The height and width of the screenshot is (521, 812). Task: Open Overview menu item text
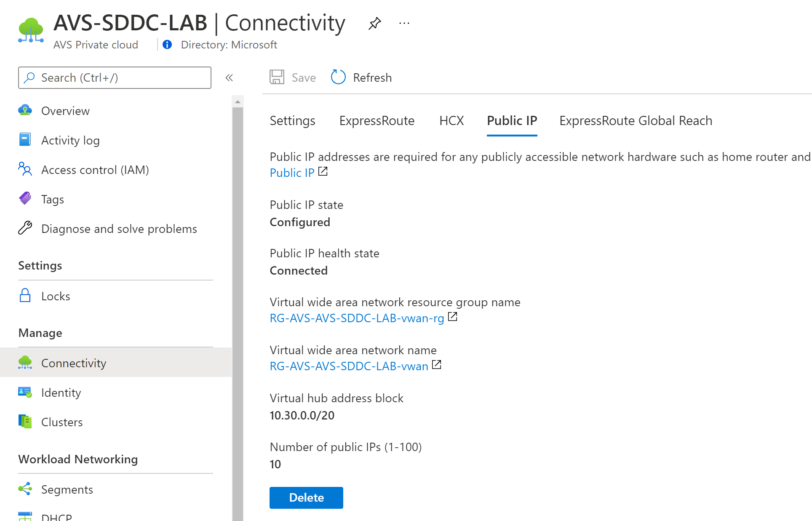pos(65,111)
